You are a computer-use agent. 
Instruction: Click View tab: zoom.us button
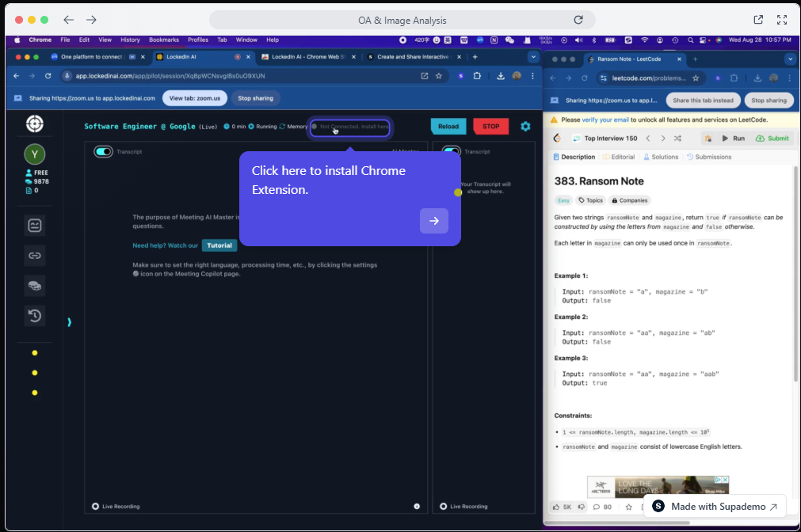(195, 98)
